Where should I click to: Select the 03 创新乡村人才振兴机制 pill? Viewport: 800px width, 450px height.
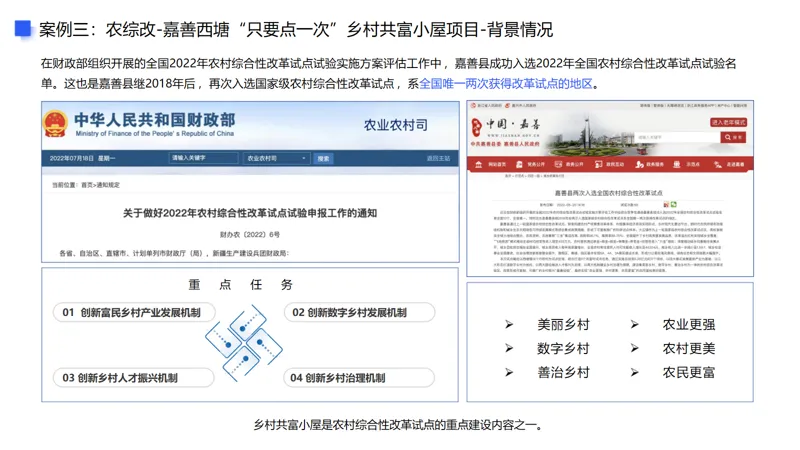(133, 378)
